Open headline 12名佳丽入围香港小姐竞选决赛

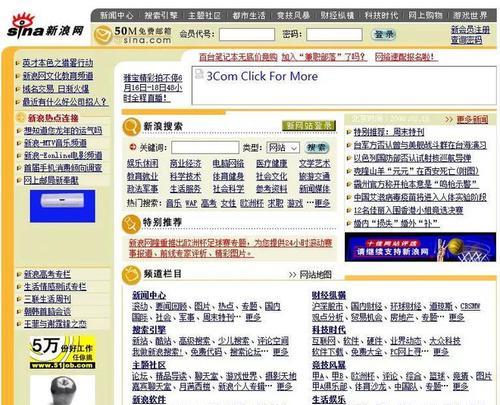408,210
